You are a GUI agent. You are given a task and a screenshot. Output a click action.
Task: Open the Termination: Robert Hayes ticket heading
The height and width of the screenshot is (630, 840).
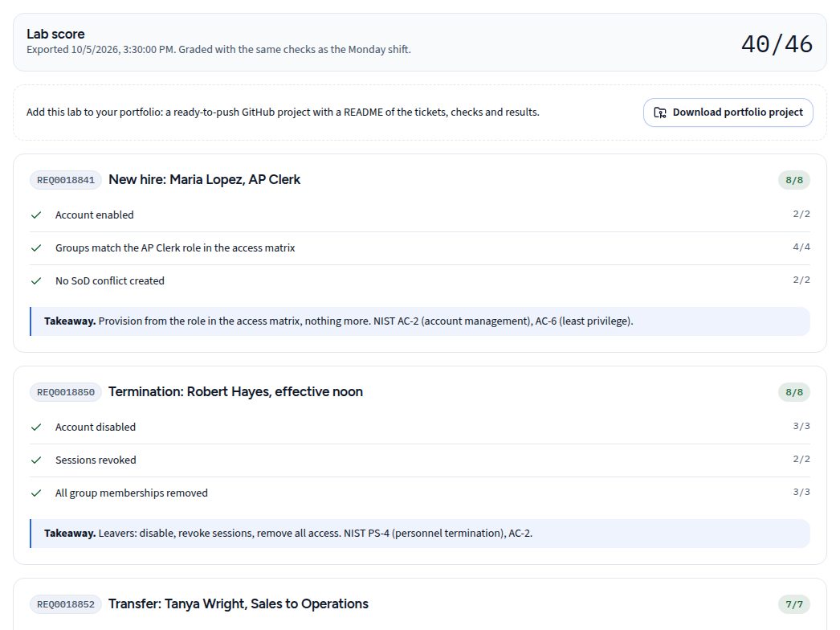pyautogui.click(x=236, y=392)
